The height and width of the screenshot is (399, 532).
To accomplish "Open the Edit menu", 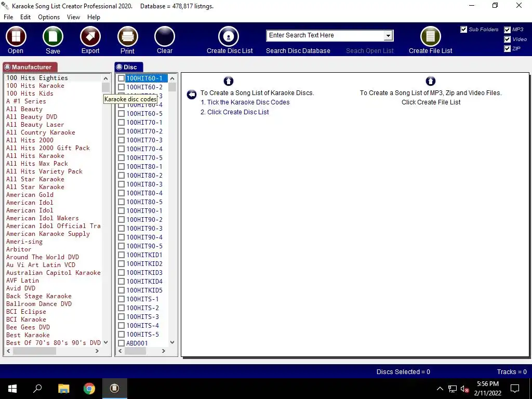I will pos(25,17).
